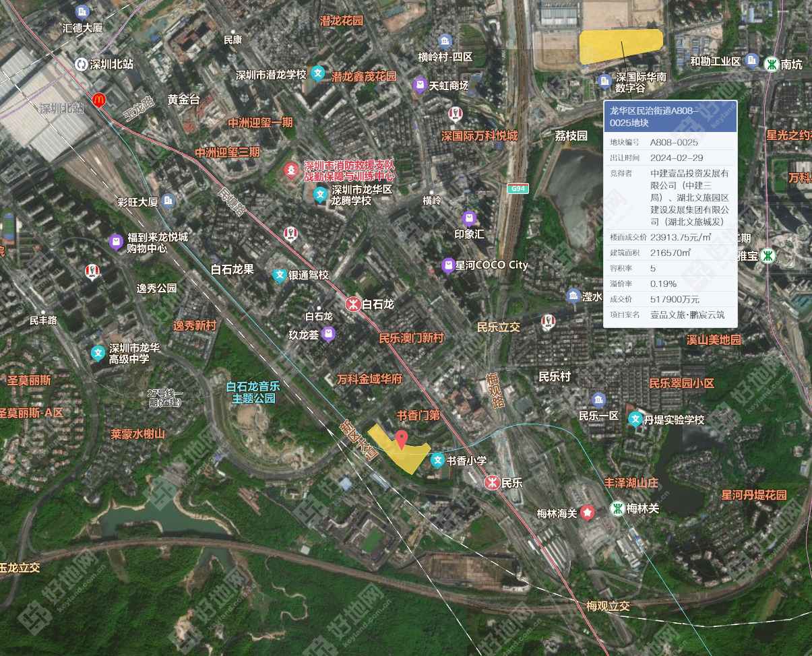Viewport: 812px width, 656px height.
Task: Open the 深圳市消防救援支队 fire station icon
Action: [x=290, y=170]
